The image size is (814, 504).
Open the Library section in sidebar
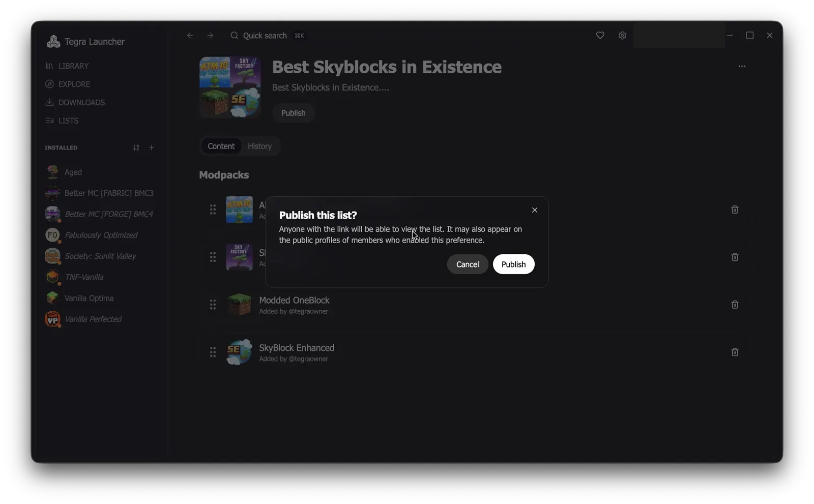[x=67, y=66]
